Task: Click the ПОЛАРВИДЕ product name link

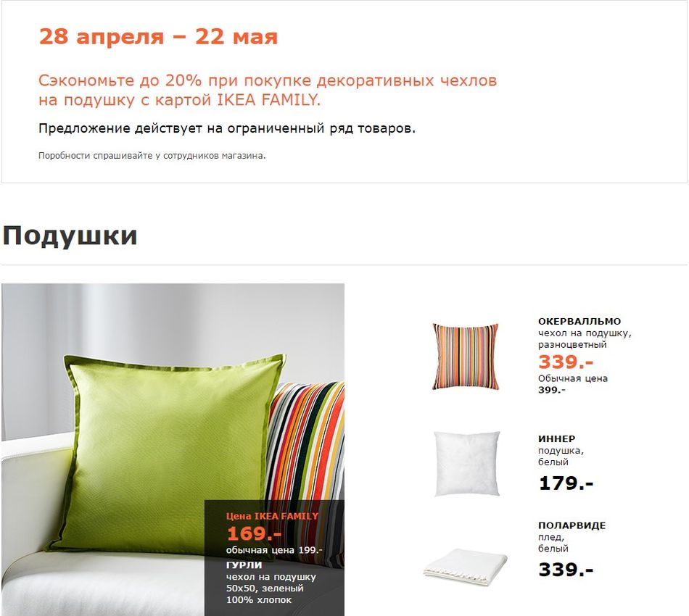Action: (572, 525)
